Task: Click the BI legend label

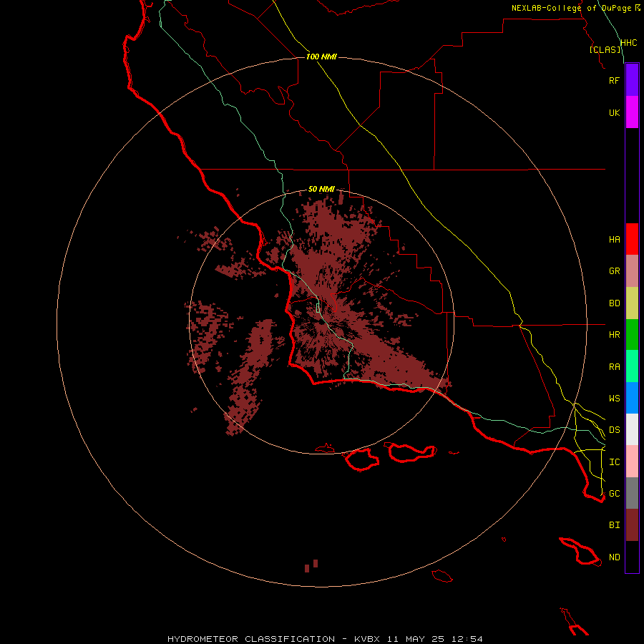Action: point(614,525)
